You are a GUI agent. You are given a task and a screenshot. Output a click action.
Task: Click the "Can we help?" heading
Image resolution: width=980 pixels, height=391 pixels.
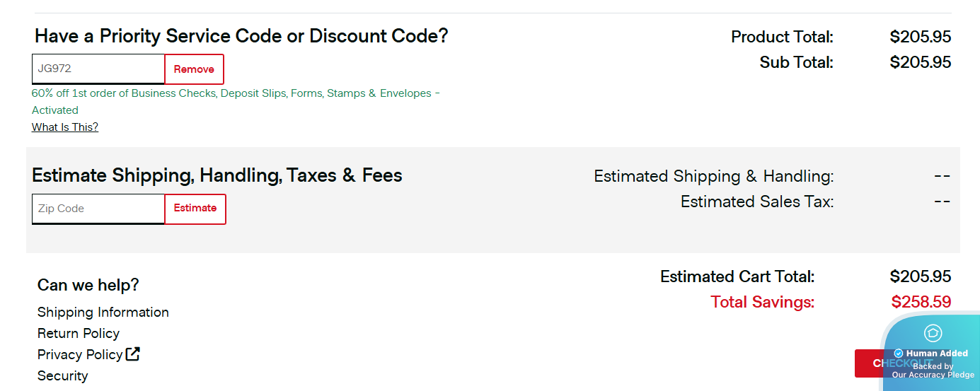(x=88, y=285)
